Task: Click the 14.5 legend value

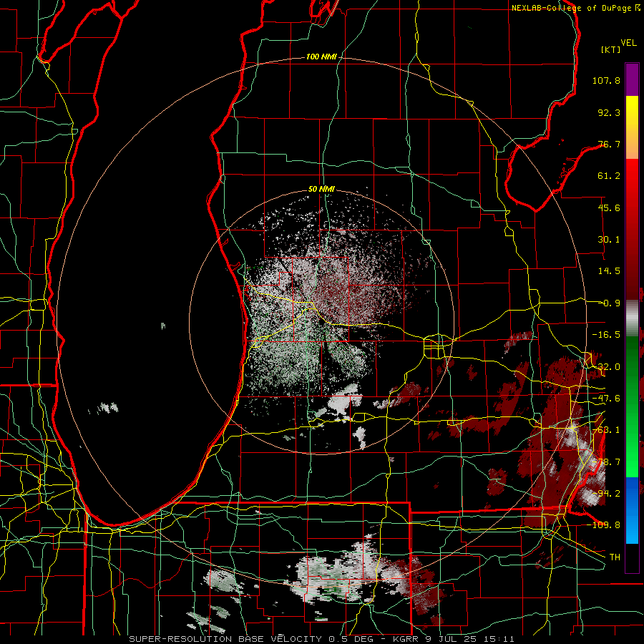Action: (x=609, y=271)
